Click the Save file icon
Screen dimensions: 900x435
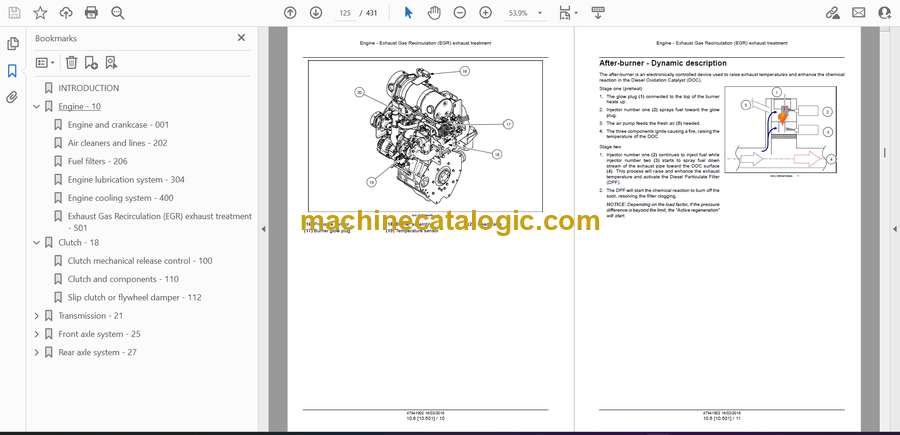[x=14, y=13]
